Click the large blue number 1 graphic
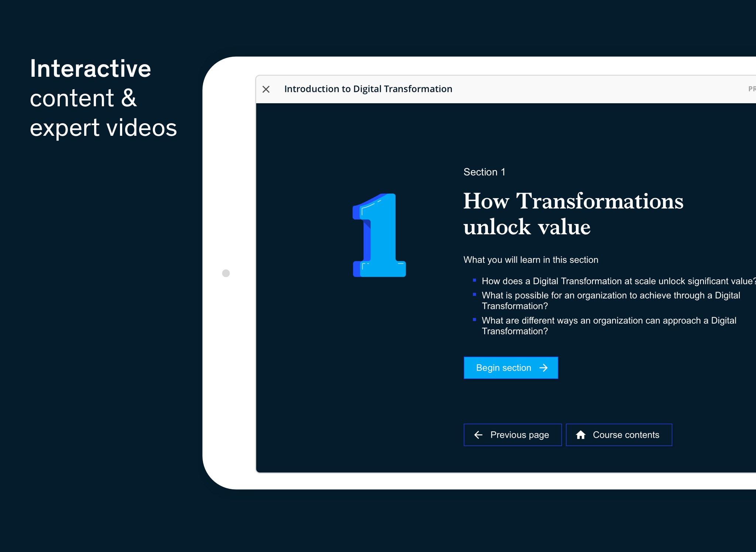756x552 pixels. [379, 235]
